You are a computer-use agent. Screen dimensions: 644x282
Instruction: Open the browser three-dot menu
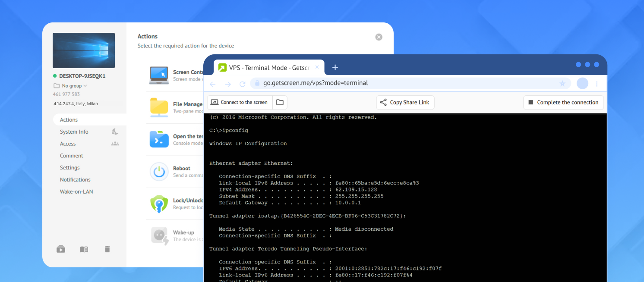click(597, 84)
